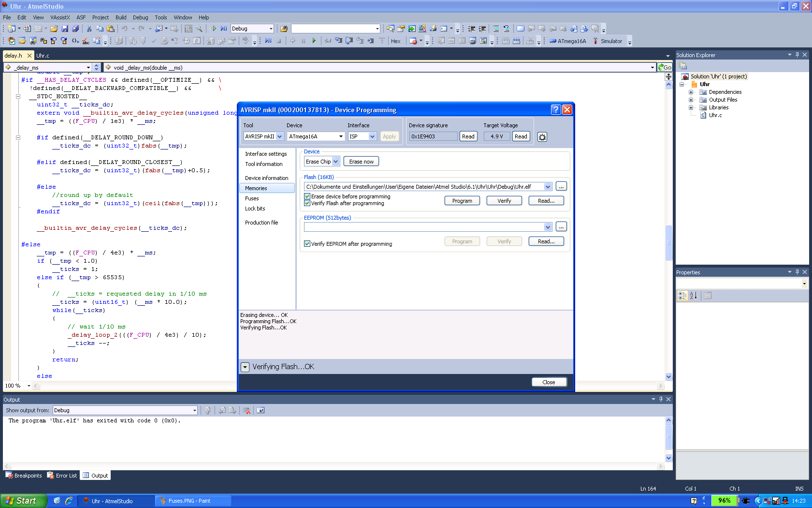Click the Flash Program button

point(462,201)
